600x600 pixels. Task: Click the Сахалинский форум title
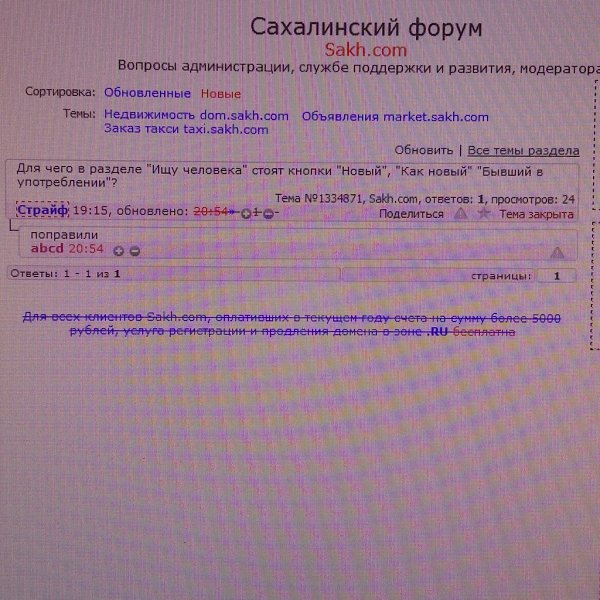pos(366,28)
